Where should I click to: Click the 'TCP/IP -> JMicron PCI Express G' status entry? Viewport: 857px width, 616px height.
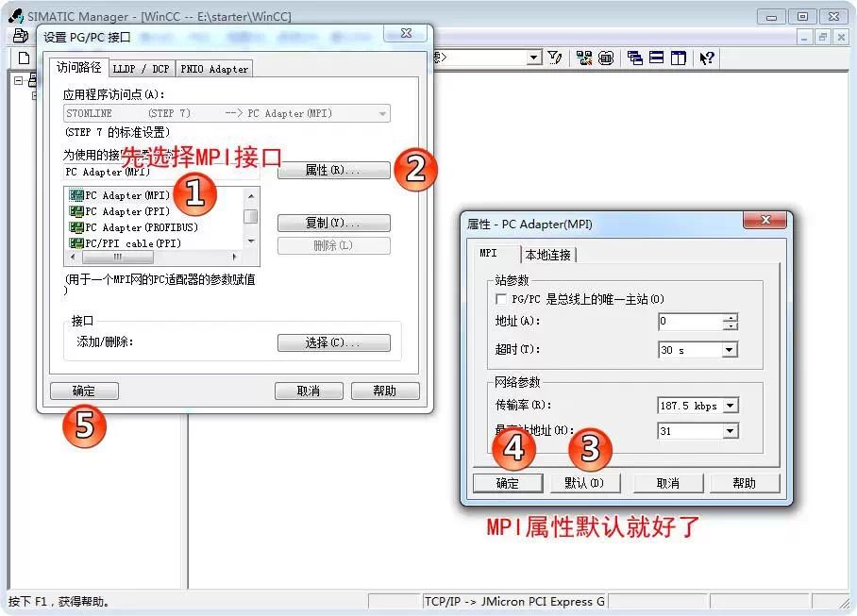(x=514, y=601)
